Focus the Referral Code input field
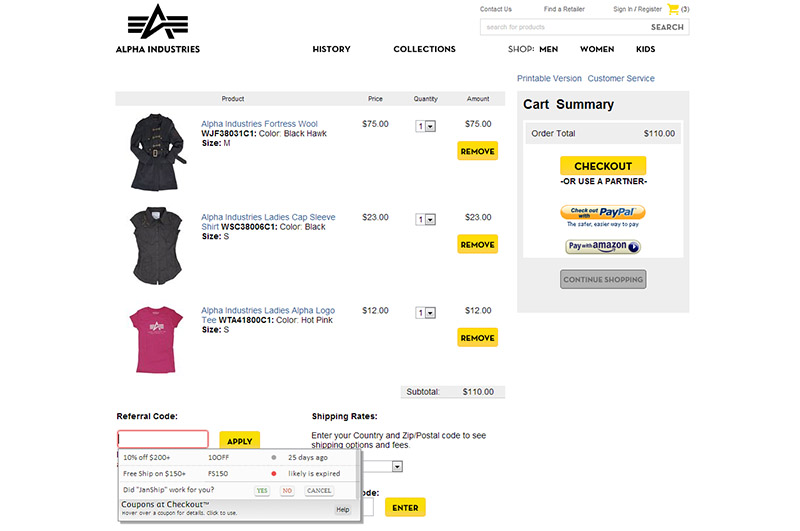The width and height of the screenshot is (800, 531). click(163, 439)
